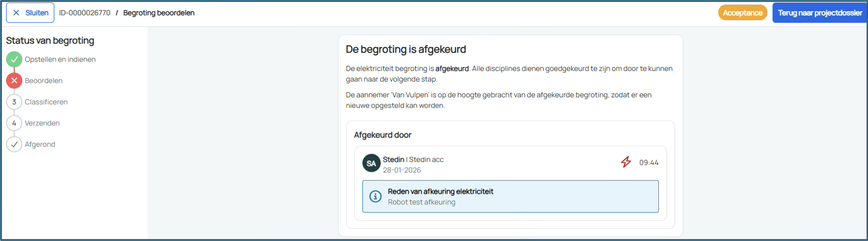
Task: Click the step 4 circle icon
Action: (14, 123)
